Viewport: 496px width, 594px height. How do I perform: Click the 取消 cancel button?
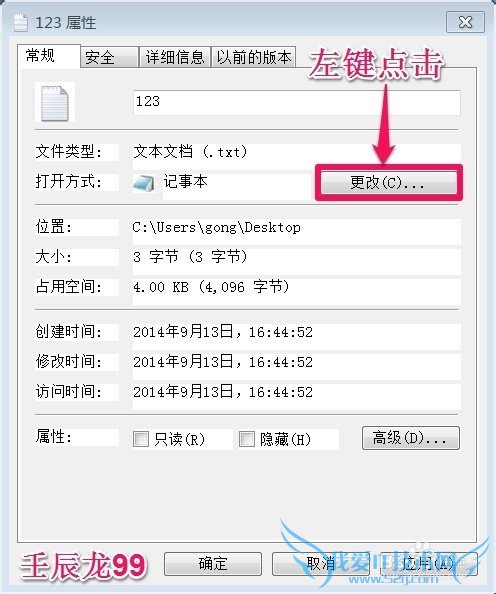[321, 564]
